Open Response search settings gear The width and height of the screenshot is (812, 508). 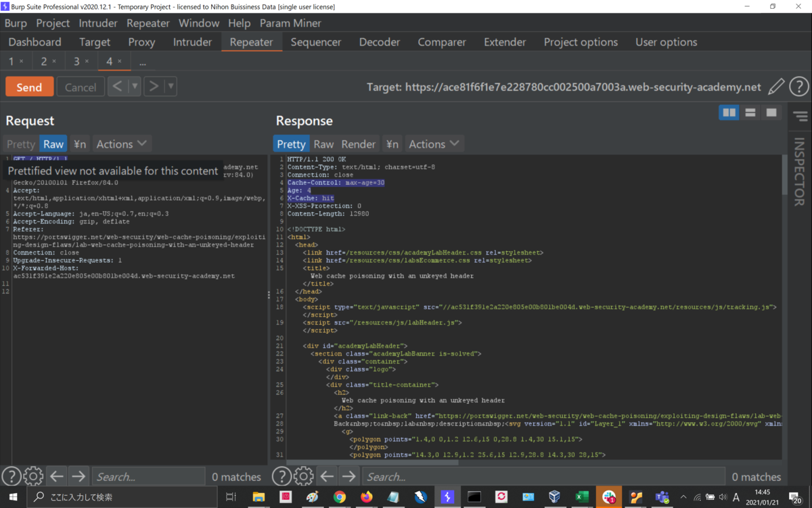point(303,477)
